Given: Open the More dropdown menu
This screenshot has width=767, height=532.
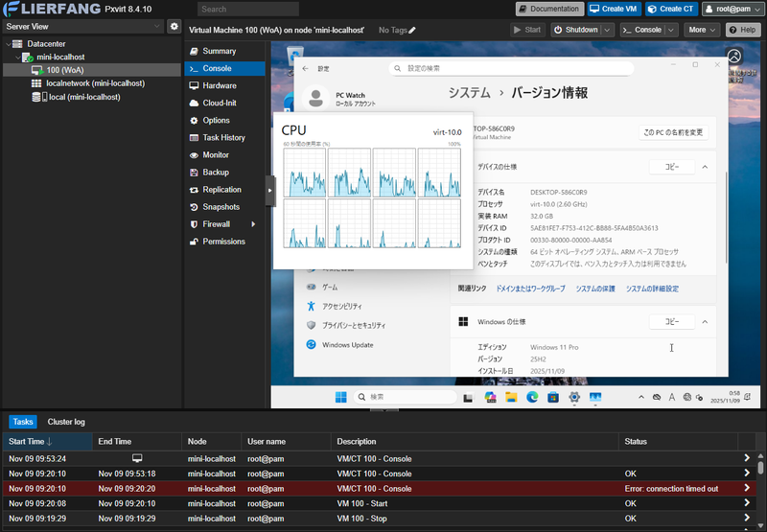Looking at the screenshot, I should [702, 30].
